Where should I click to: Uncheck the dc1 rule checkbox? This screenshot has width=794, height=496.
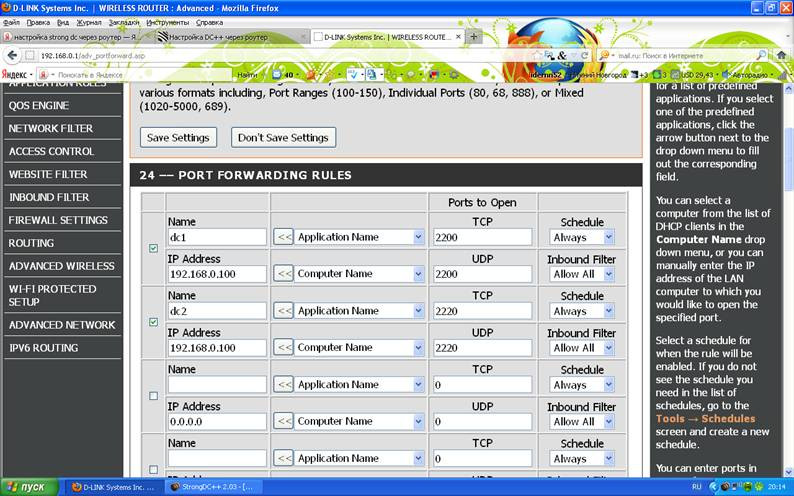pyautogui.click(x=153, y=248)
